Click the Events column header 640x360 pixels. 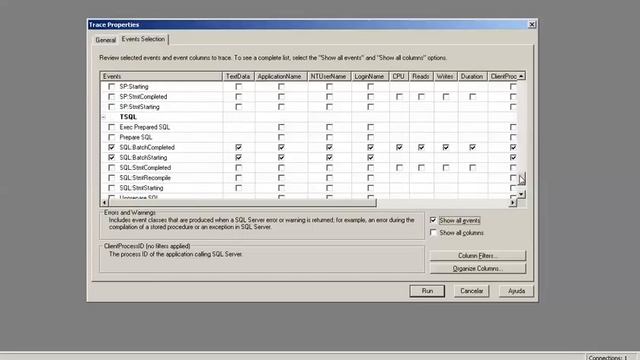pyautogui.click(x=161, y=76)
